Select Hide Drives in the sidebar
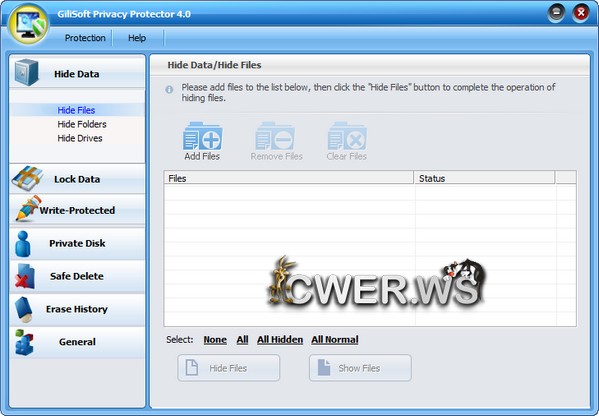 click(x=80, y=138)
